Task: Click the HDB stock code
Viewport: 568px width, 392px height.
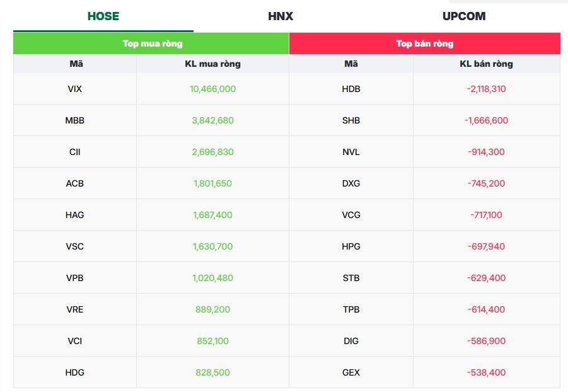Action: (x=351, y=89)
